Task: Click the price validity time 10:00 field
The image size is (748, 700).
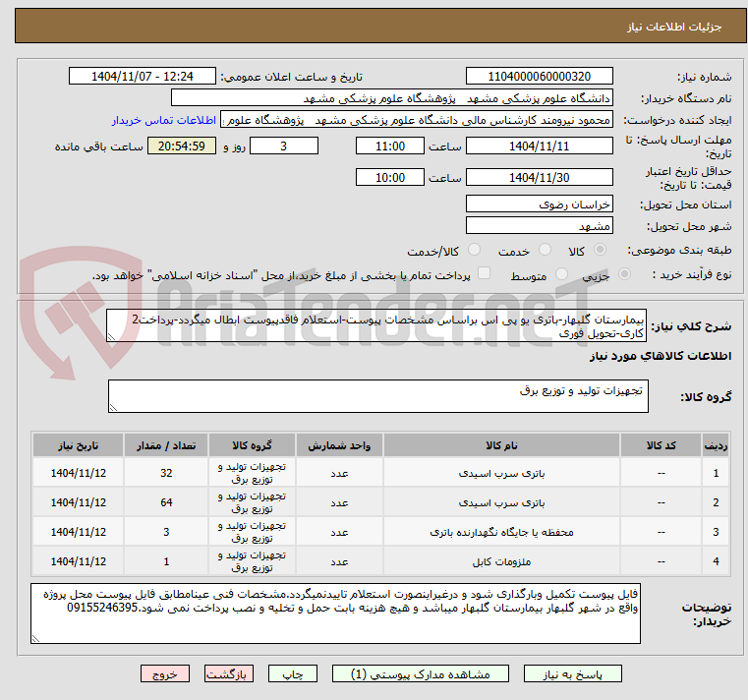Action: pos(390,178)
